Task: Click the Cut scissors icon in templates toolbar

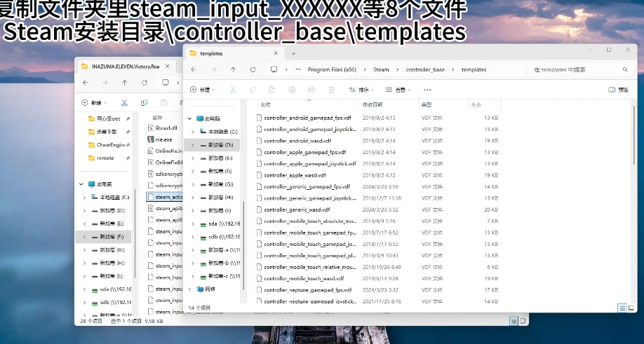Action: pyautogui.click(x=232, y=90)
